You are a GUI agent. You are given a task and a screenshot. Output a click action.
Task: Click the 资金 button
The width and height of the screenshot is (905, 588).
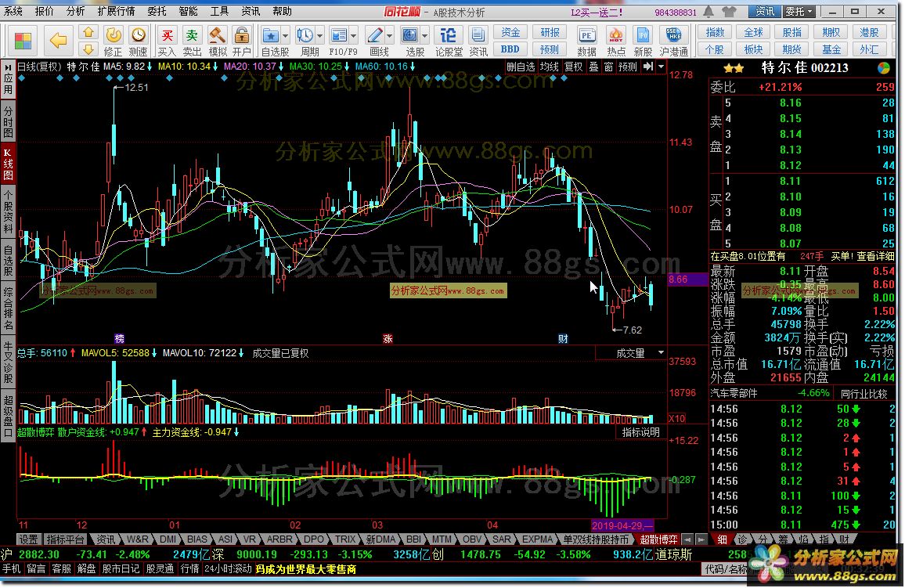(510, 33)
